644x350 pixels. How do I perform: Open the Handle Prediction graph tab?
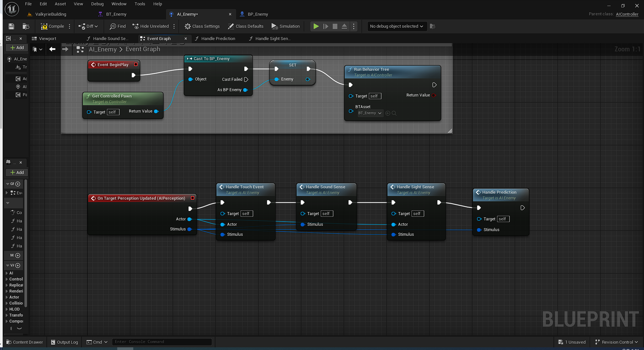(218, 39)
